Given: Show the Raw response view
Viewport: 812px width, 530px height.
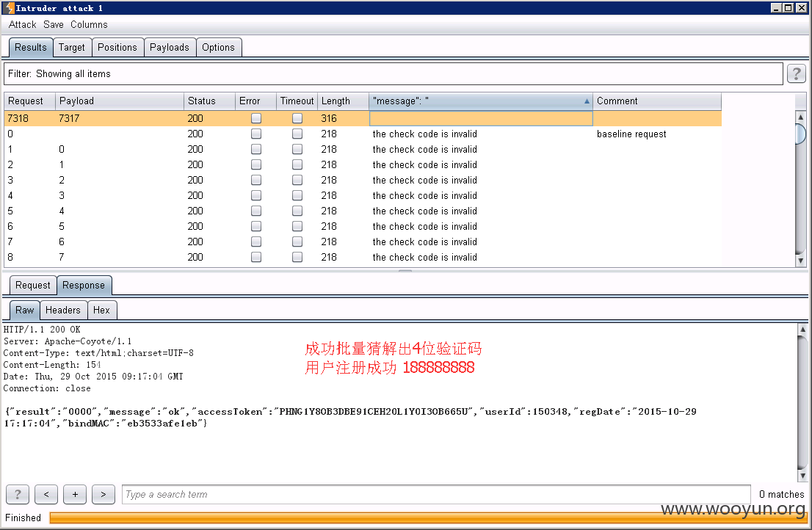Looking at the screenshot, I should point(24,310).
